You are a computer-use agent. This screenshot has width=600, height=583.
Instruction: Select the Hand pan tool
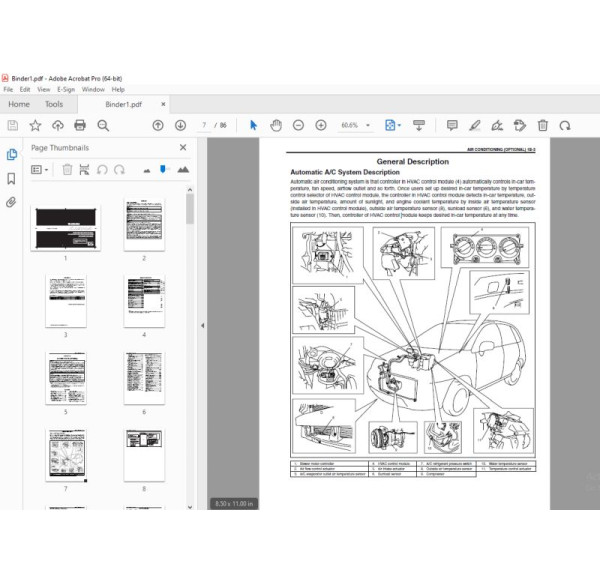[x=275, y=125]
